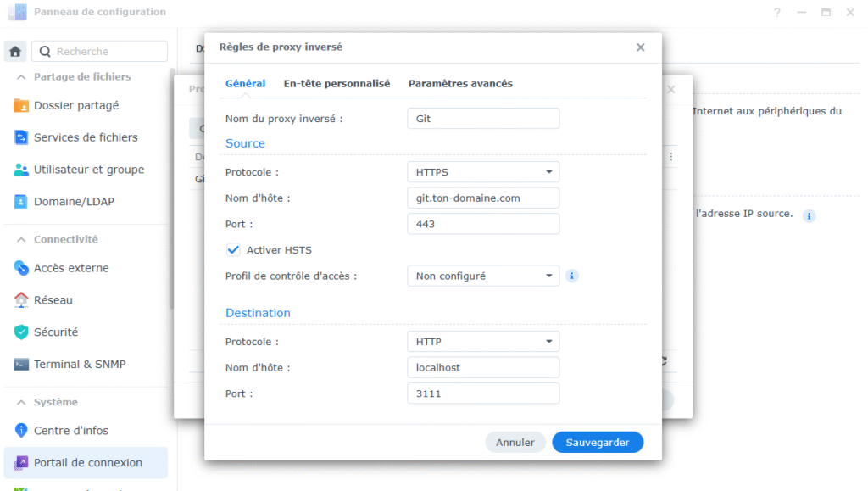Open Utilisateur et groupe settings
This screenshot has width=868, height=491.
point(89,170)
